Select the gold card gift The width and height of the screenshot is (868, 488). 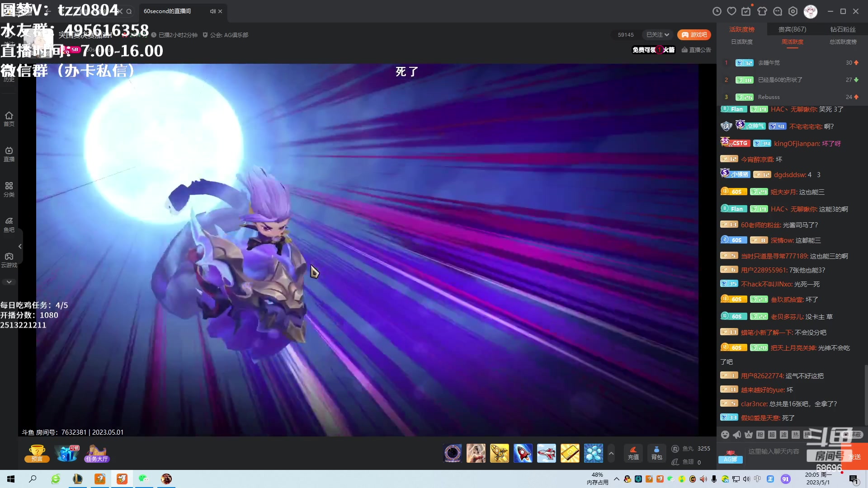click(x=570, y=453)
